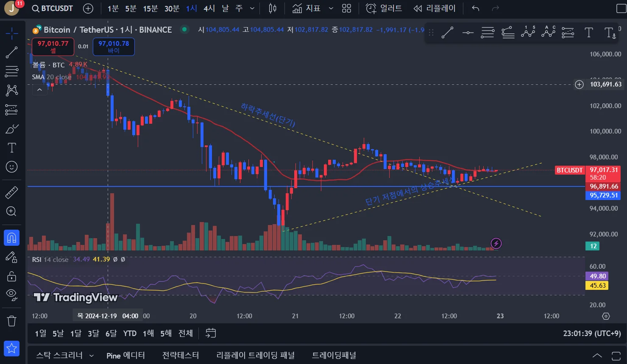627x364 pixels.
Task: Pick the Elliott A-C correction wave tool
Action: pyautogui.click(x=548, y=33)
